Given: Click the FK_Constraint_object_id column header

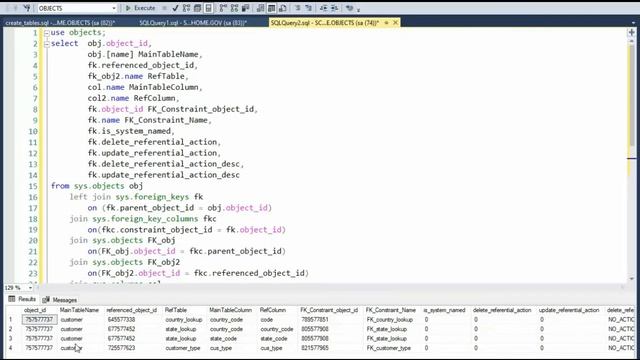Looking at the screenshot, I should coord(329,310).
